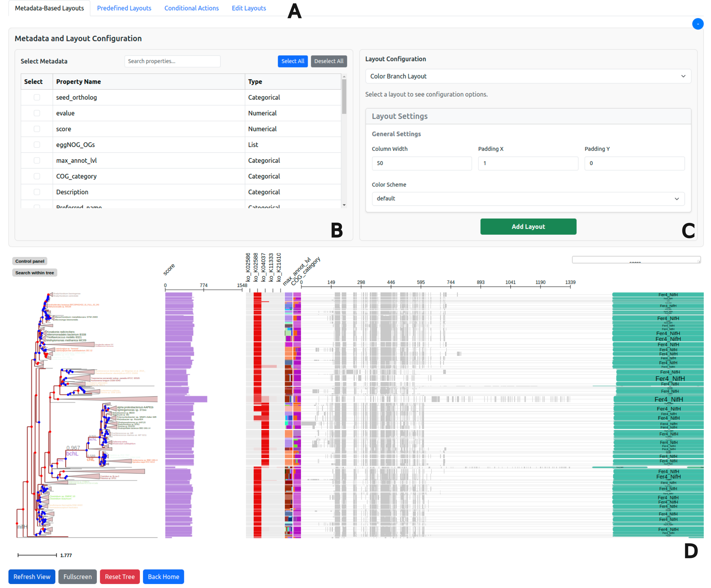Open the Conditional Actions tab

pos(191,8)
